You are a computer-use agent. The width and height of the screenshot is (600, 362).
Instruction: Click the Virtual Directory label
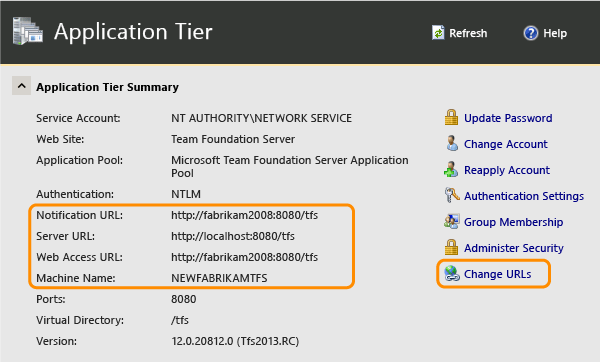click(x=80, y=320)
